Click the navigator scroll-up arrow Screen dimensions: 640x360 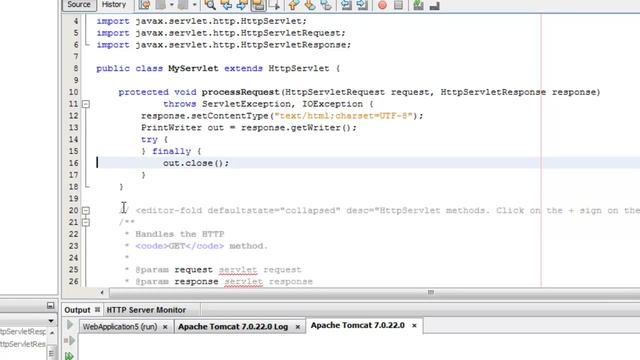(52, 333)
